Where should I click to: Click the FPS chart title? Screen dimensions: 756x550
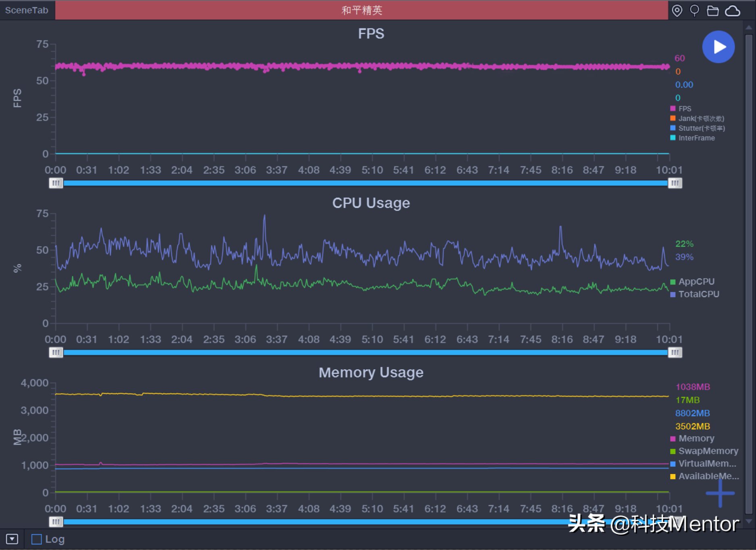point(371,33)
